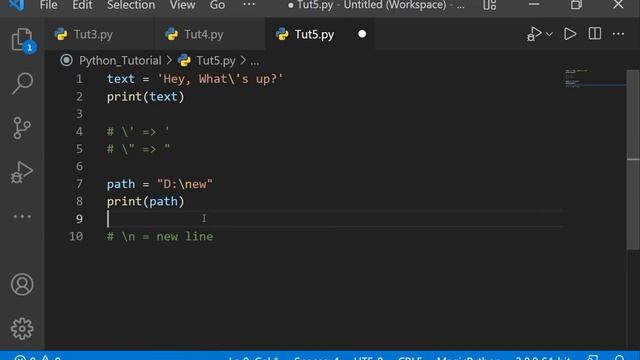
Task: Click the comment # \n = new line
Action: pos(160,236)
